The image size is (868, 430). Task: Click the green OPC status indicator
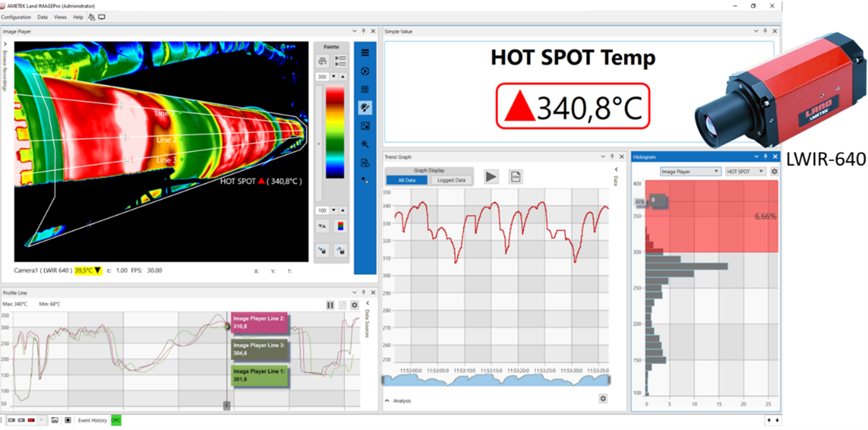(x=114, y=421)
